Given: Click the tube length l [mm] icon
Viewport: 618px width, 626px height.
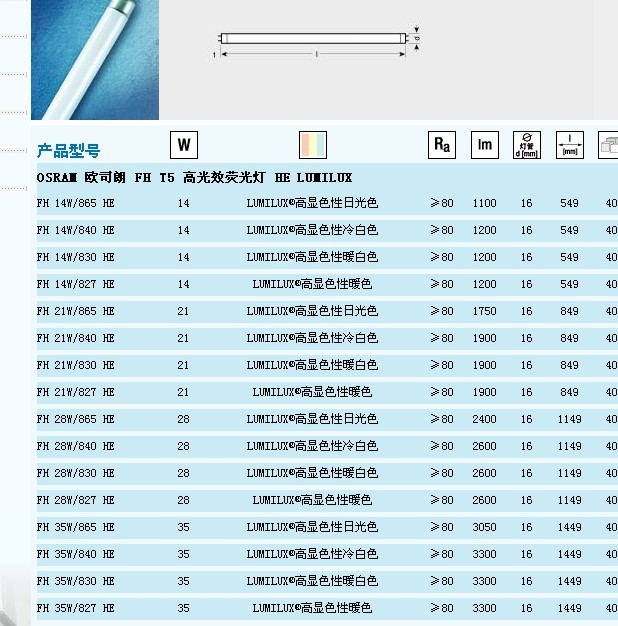Looking at the screenshot, I should tap(569, 144).
